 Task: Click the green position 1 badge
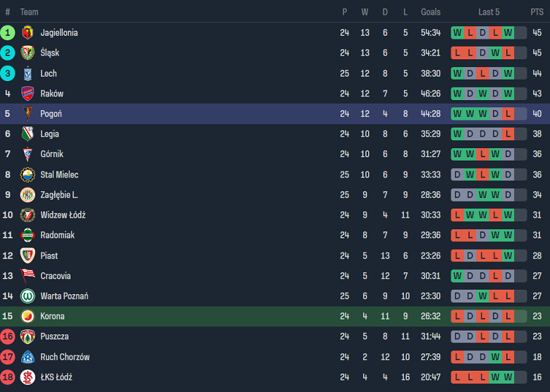[x=8, y=32]
